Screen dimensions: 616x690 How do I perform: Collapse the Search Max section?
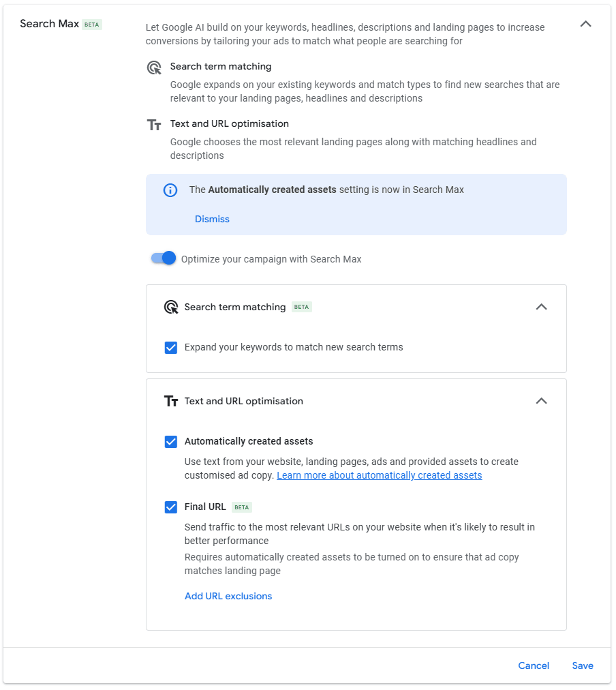(585, 24)
